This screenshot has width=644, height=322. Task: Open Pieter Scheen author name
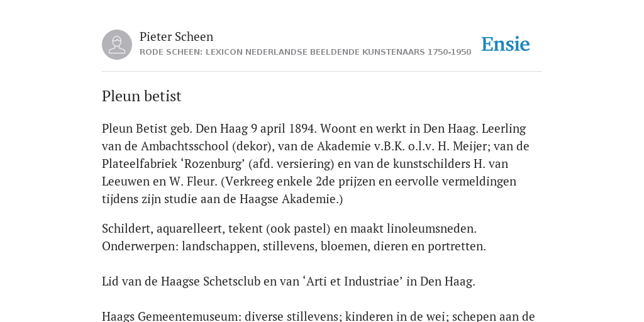[x=176, y=36]
